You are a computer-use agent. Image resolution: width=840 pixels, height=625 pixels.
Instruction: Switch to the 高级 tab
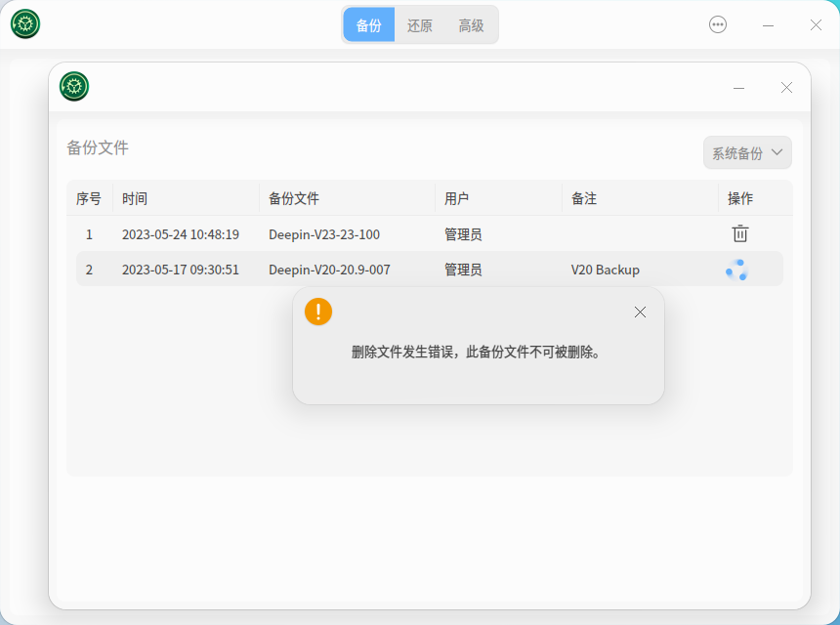click(471, 25)
